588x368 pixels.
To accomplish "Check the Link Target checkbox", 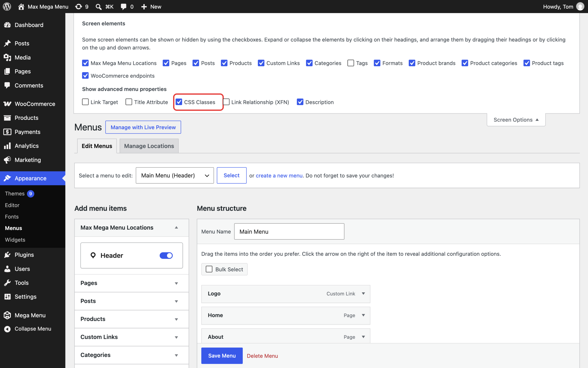I will click(85, 102).
